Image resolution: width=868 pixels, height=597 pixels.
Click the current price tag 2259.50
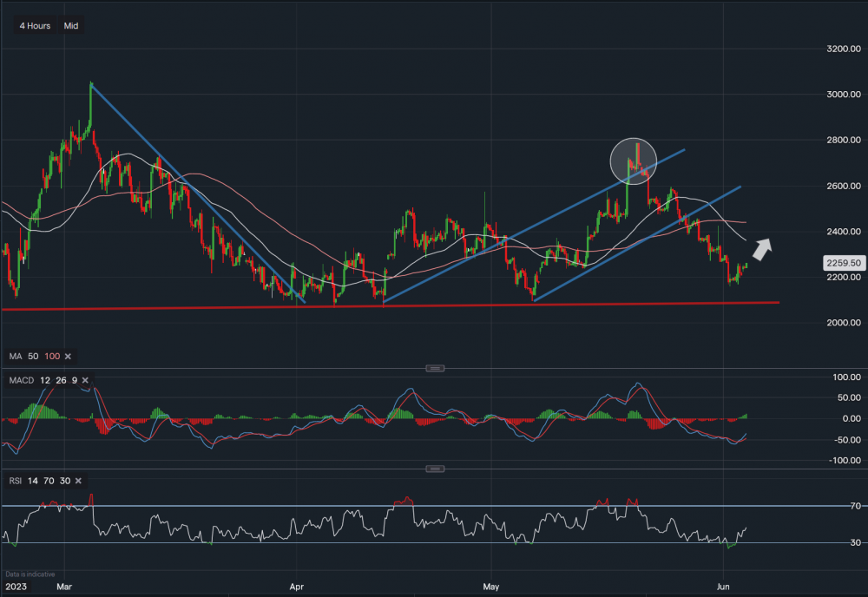[842, 262]
